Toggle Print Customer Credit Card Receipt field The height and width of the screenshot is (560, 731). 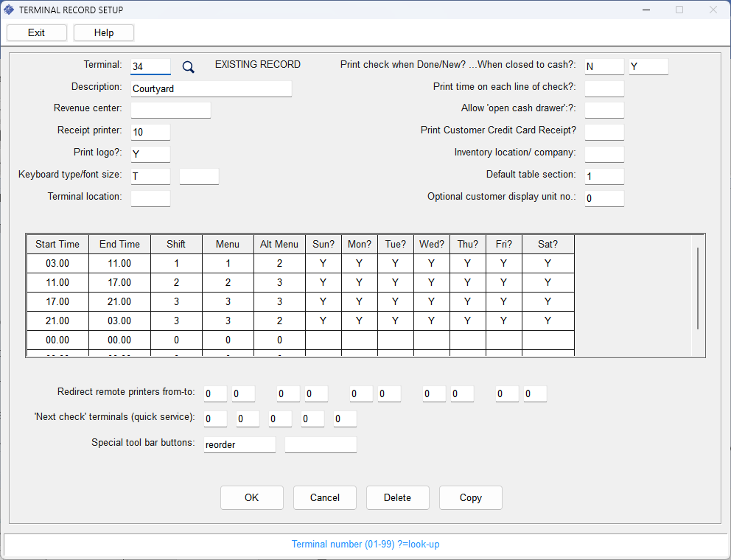click(x=604, y=132)
